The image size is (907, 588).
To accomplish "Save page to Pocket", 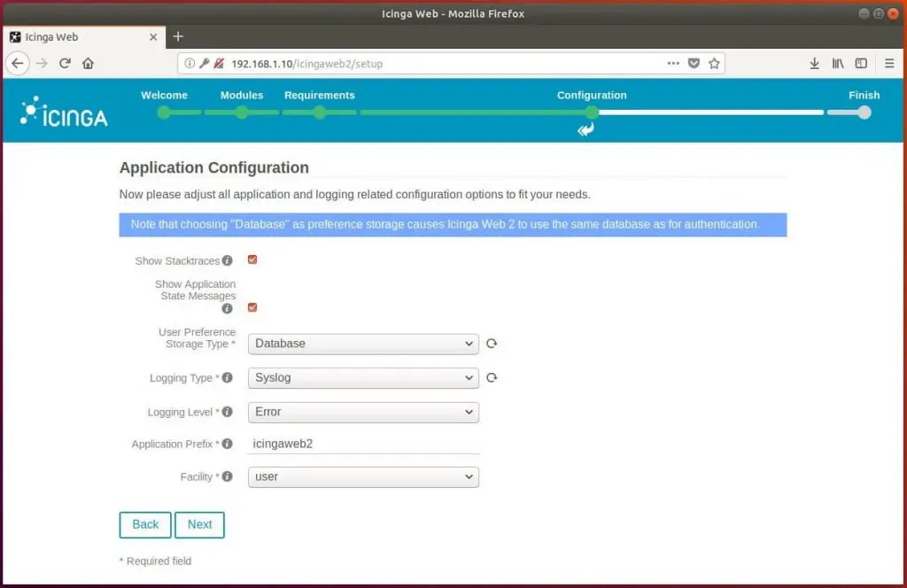I will point(694,64).
